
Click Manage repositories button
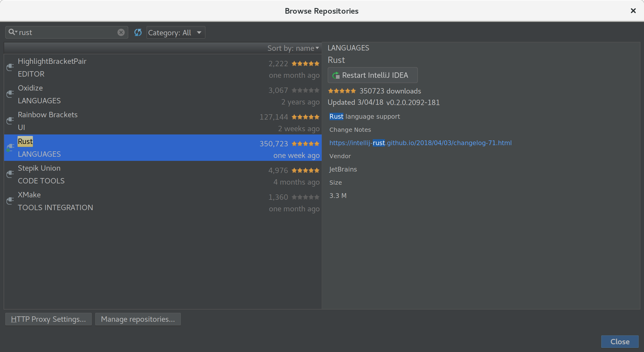coord(138,319)
